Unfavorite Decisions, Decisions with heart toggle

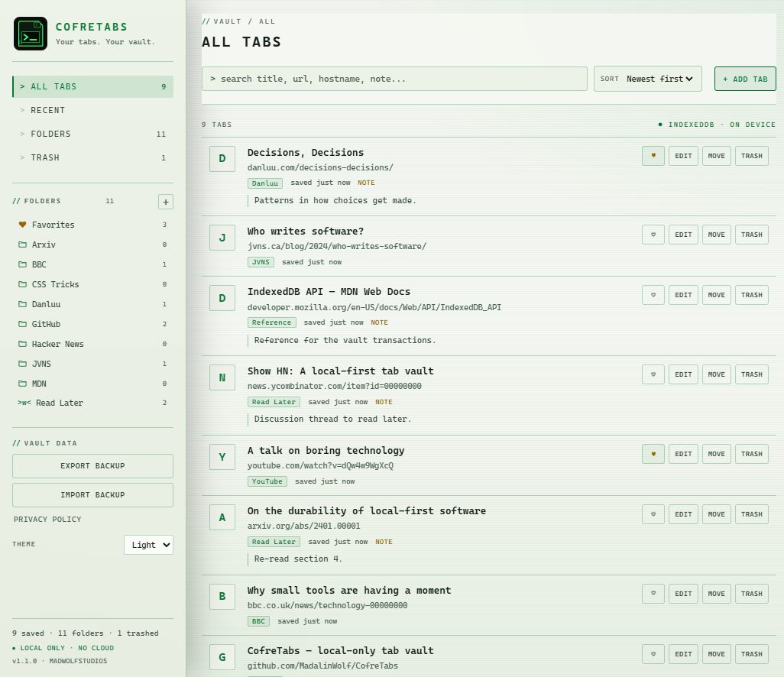[653, 156]
